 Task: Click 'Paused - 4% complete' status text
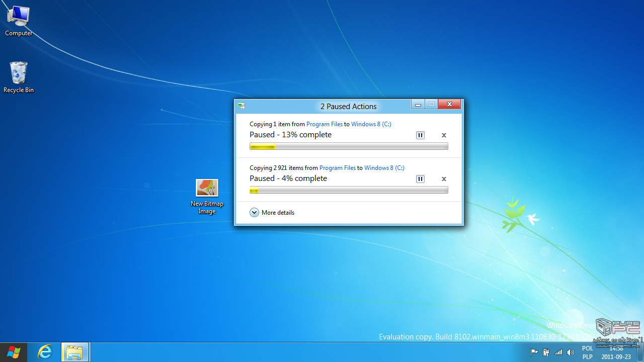(x=288, y=178)
